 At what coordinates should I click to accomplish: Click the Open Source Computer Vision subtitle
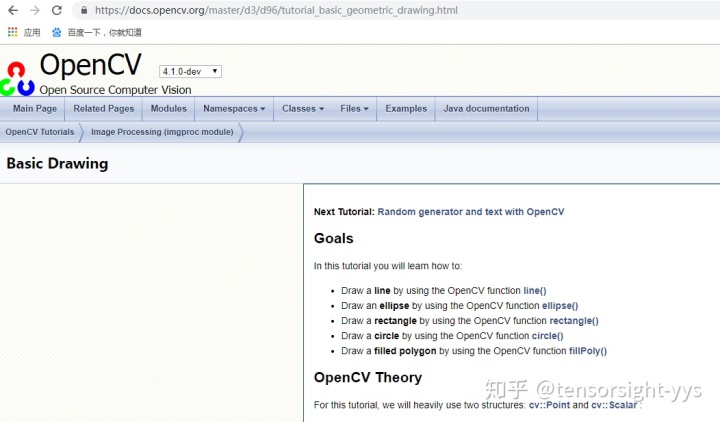click(x=115, y=90)
